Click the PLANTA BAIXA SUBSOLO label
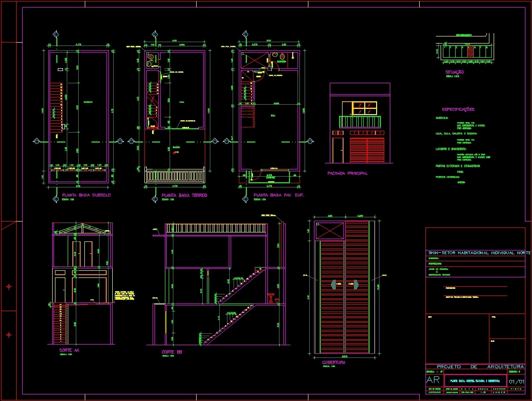Viewport: 532px width, 401px height. (86, 195)
